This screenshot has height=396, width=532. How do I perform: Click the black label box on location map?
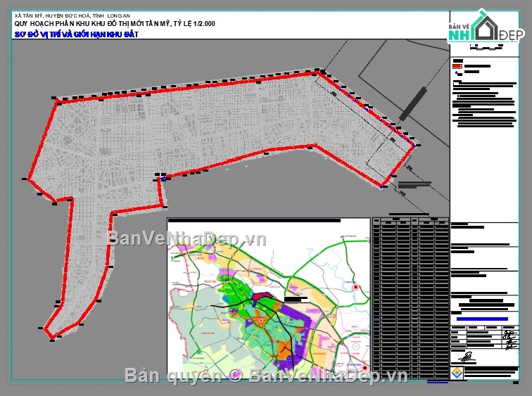click(x=297, y=300)
